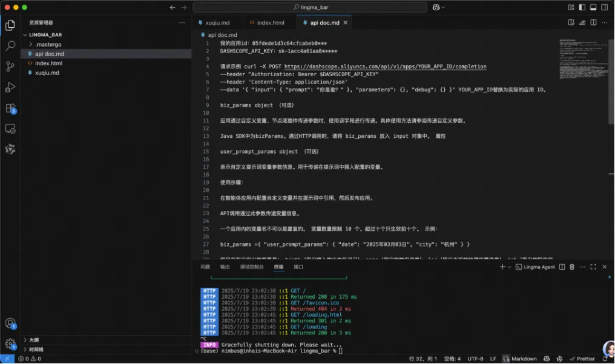The image size is (615, 364).
Task: Open api doc.md in the explorer
Action: coord(106,54)
